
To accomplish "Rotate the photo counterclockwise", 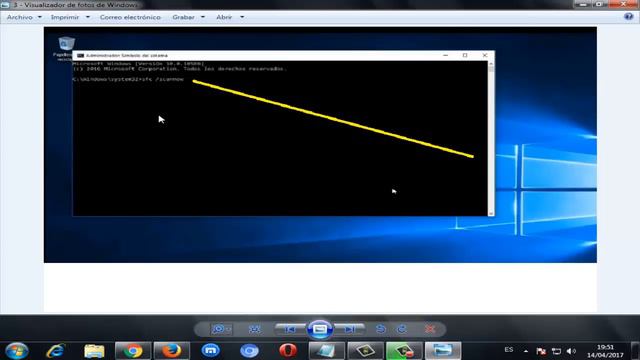I will coord(380,329).
